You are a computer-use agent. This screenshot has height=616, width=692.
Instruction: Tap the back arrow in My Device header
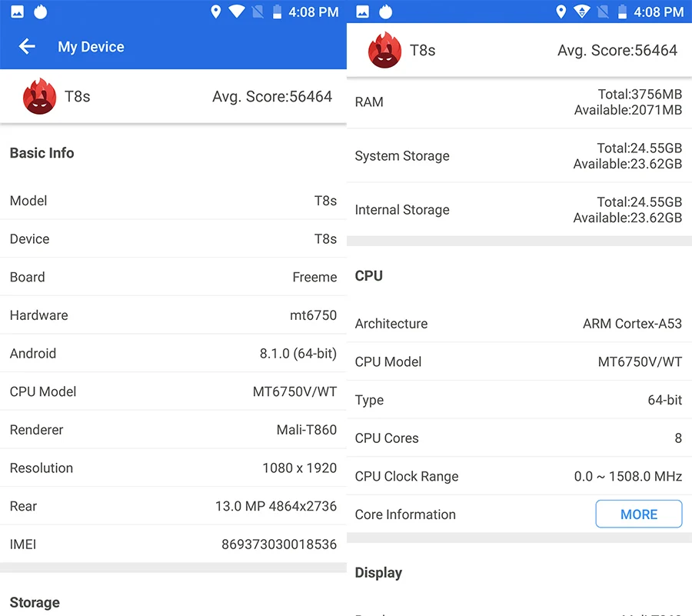[27, 46]
